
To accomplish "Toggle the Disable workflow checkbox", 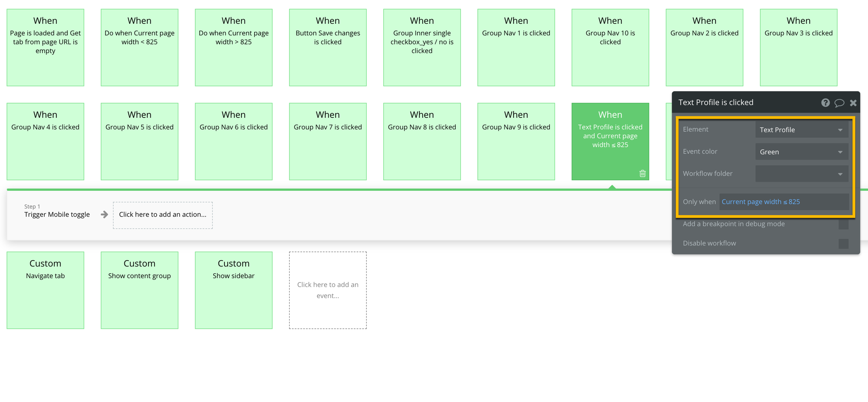I will 843,244.
